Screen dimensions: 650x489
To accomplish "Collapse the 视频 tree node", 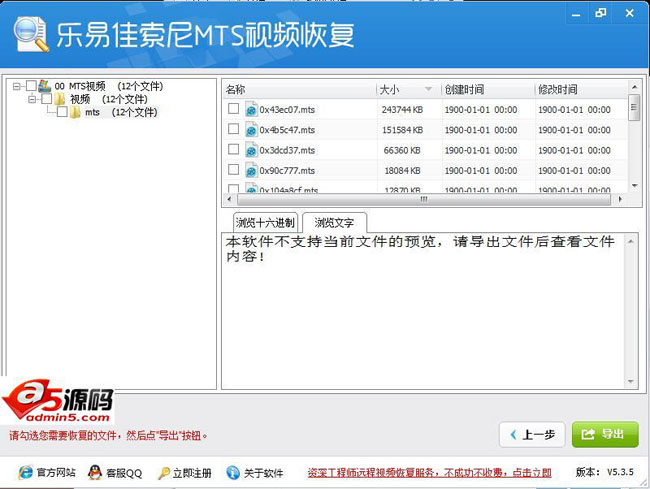I will [32, 99].
